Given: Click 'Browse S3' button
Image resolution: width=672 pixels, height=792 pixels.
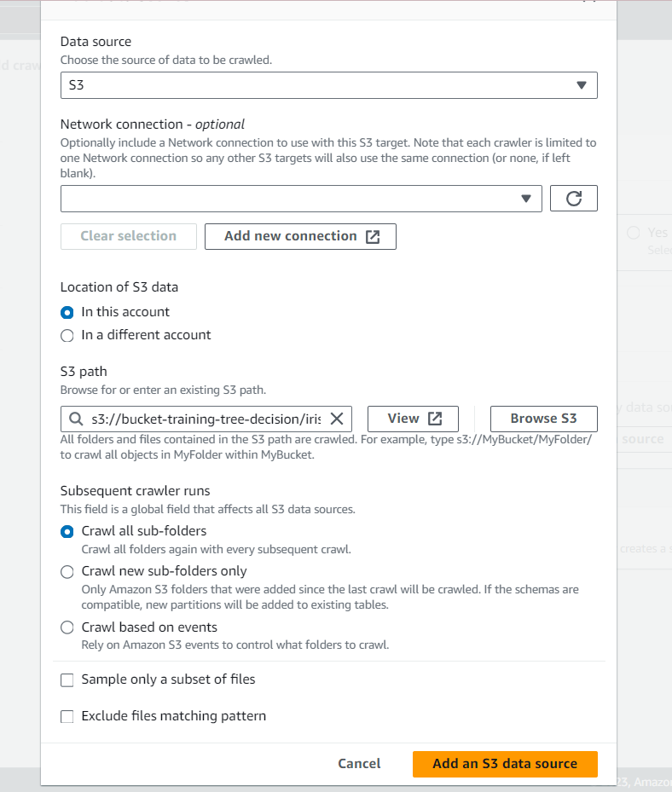Looking at the screenshot, I should click(543, 419).
